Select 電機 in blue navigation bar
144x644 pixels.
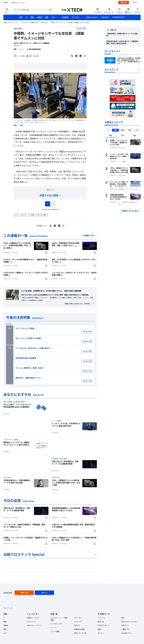(32, 17)
